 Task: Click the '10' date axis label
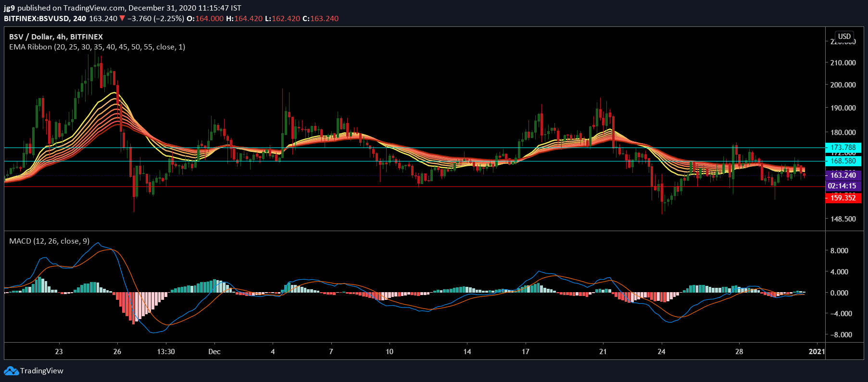390,352
